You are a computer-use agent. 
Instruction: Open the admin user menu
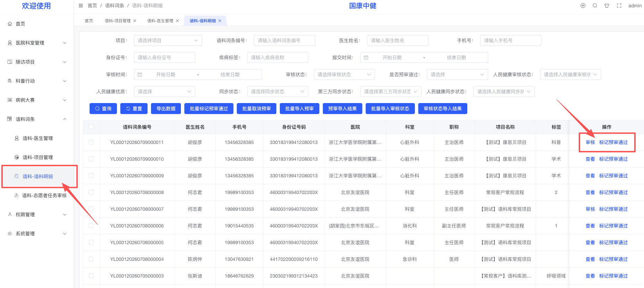635,6
